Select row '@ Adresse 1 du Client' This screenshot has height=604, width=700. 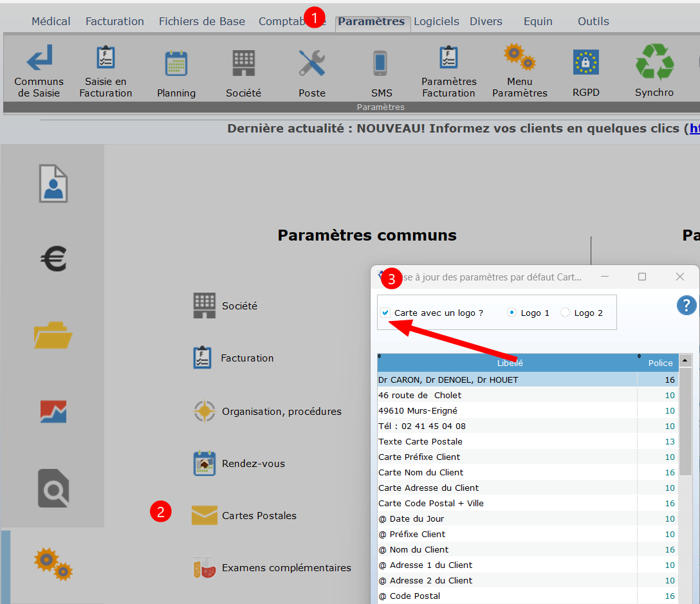pos(528,565)
